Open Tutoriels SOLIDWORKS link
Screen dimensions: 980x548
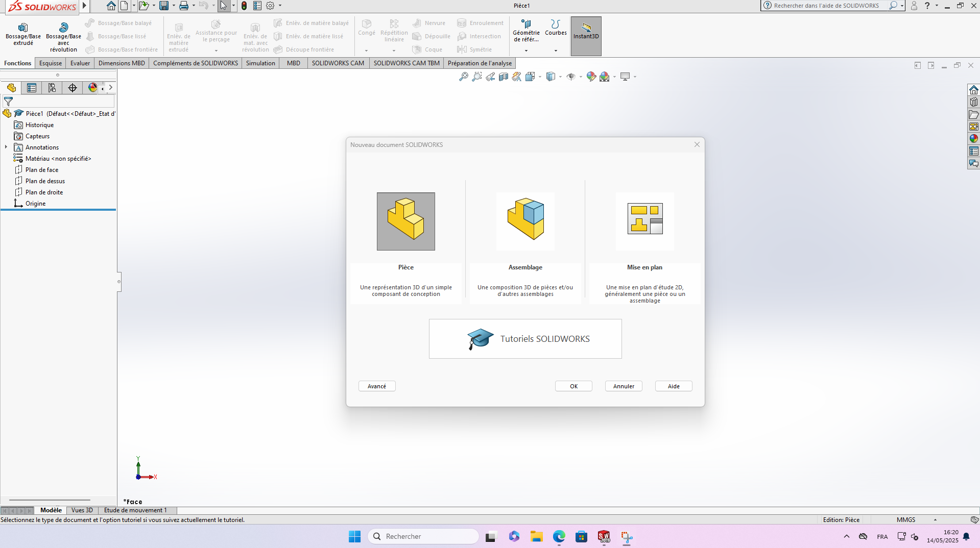pyautogui.click(x=525, y=339)
